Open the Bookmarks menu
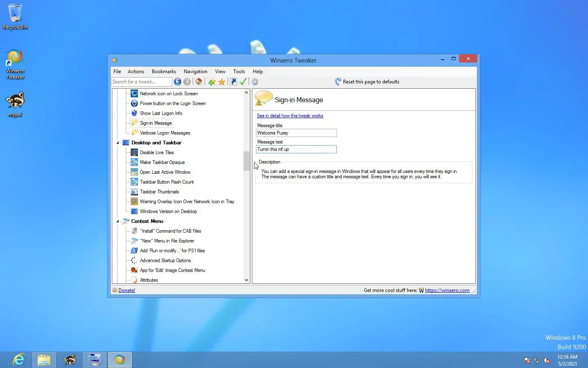588x368 pixels. (164, 72)
